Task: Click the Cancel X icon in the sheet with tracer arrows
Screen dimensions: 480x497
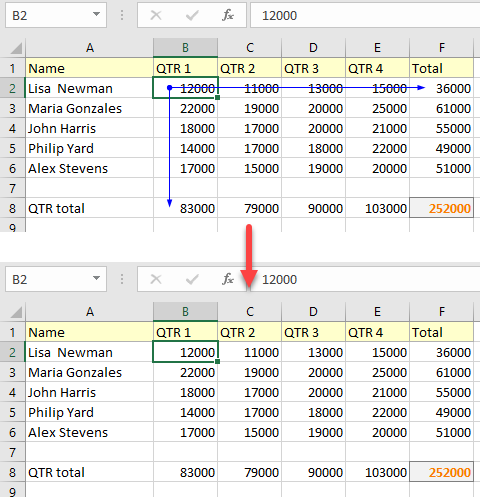Action: 156,15
